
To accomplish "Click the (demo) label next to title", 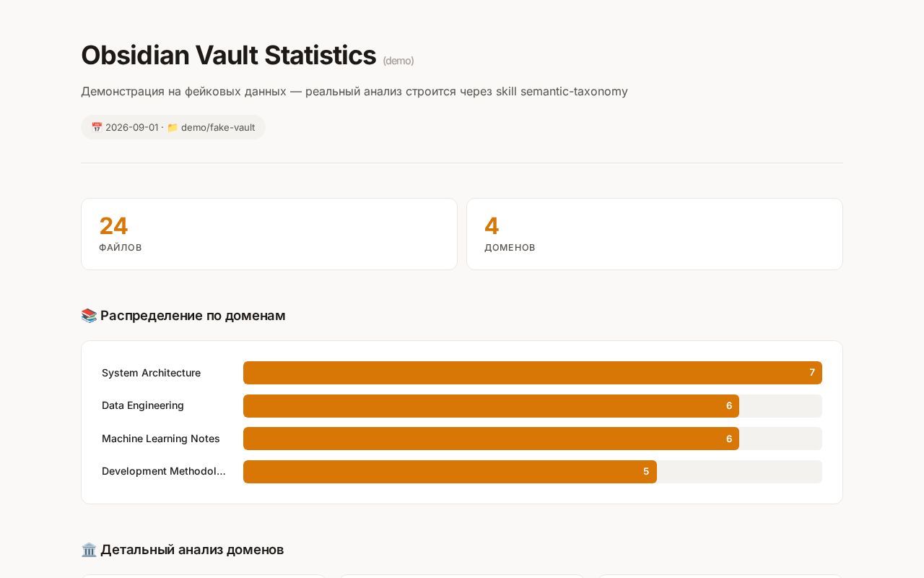I will 398,61.
